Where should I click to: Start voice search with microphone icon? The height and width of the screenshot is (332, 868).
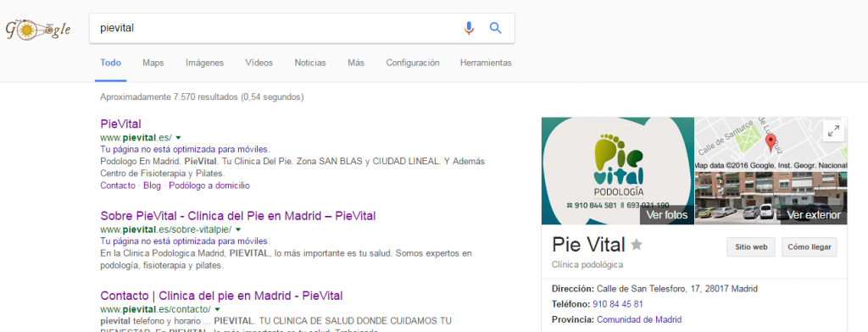[469, 28]
